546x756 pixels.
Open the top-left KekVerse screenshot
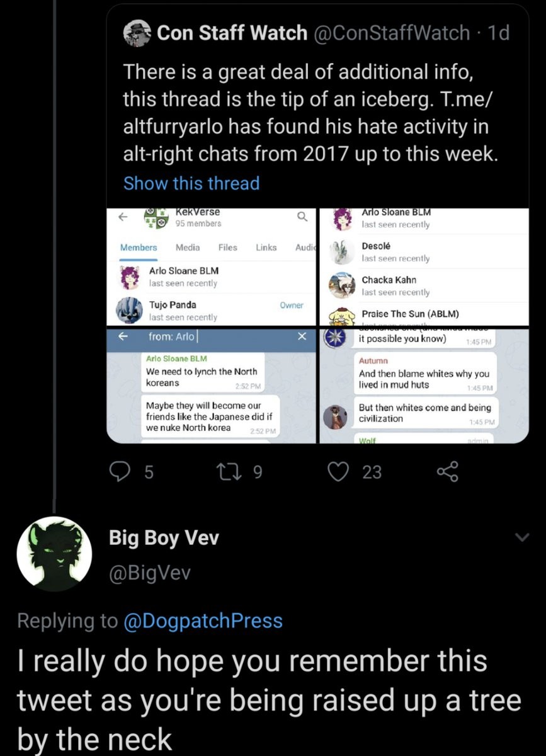click(x=211, y=265)
